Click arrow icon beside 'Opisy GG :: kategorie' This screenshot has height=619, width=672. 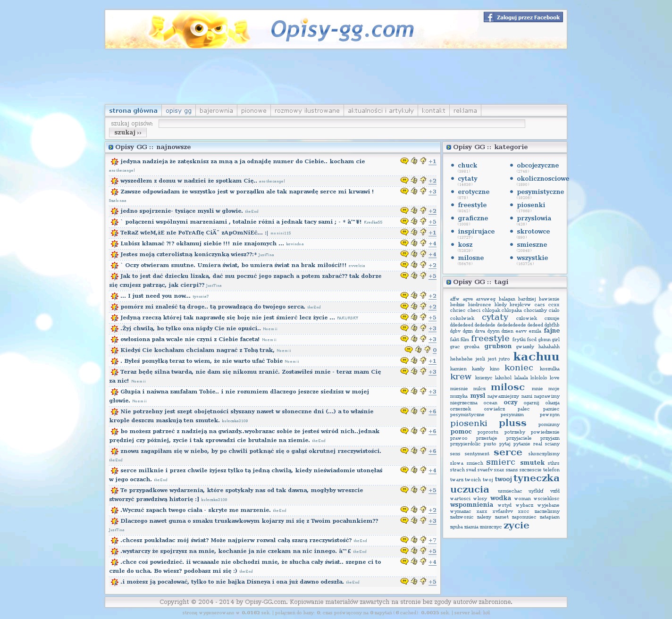click(x=449, y=147)
